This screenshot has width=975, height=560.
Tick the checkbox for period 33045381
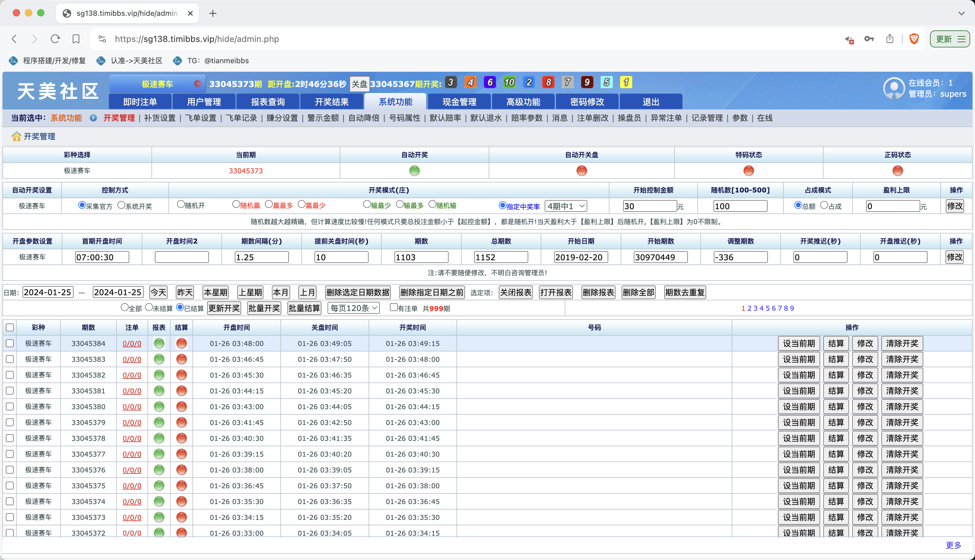(x=10, y=391)
